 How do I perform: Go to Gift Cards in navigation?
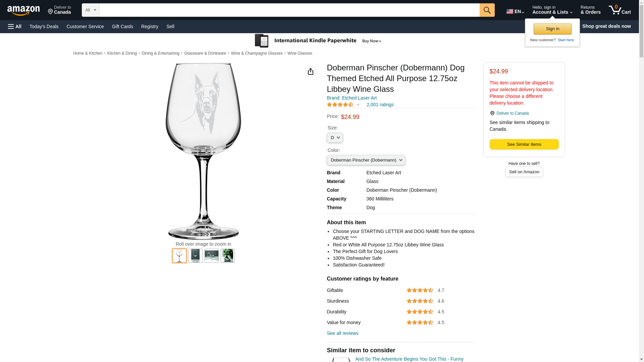[122, 26]
